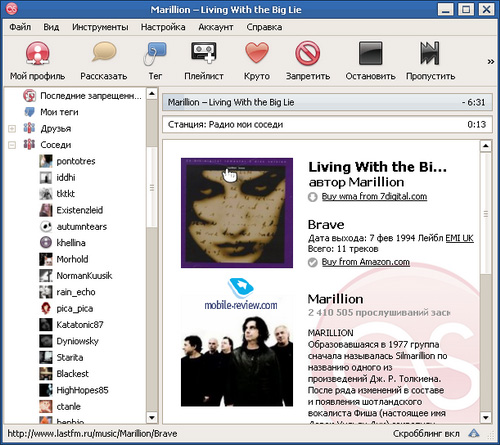Screen dimensions: 500x445
Task: Show more toolbar items chevron
Action: (491, 62)
